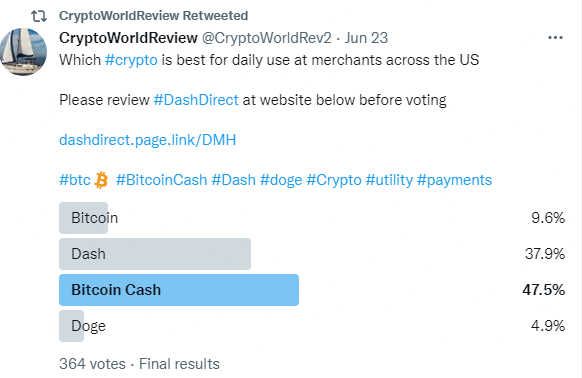Open the Jun 23 tweet timestamp
The width and height of the screenshot is (582, 378).
coord(366,38)
